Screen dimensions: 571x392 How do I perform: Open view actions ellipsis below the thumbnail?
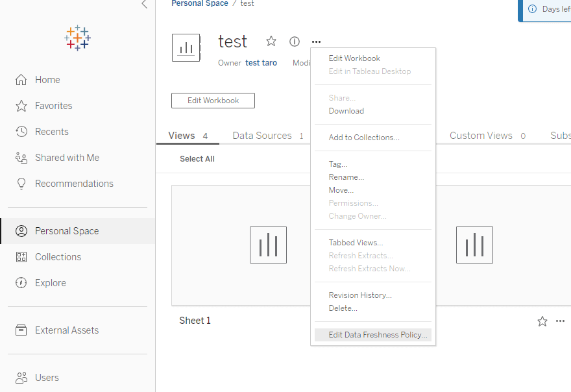560,321
